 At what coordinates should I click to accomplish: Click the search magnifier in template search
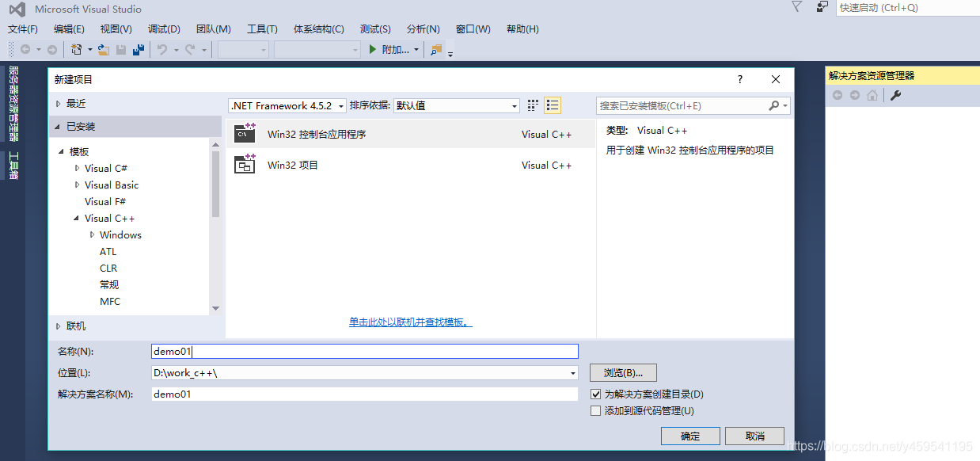pos(774,105)
